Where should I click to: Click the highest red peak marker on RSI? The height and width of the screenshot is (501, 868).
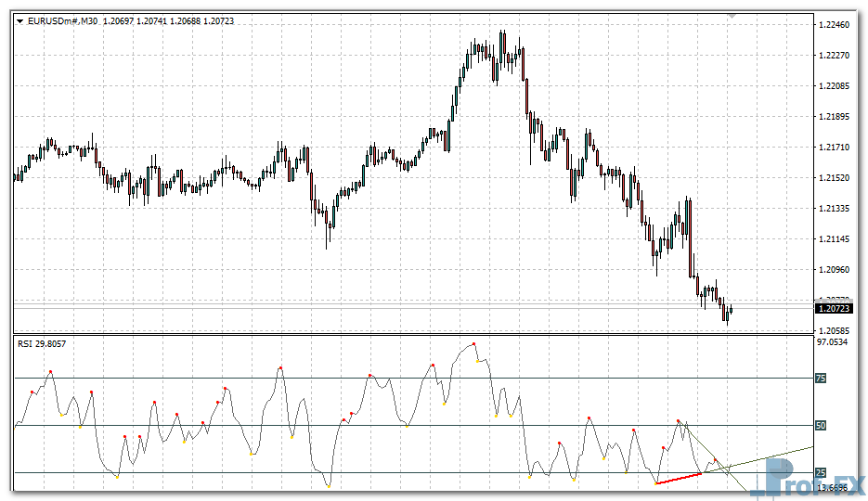point(474,343)
